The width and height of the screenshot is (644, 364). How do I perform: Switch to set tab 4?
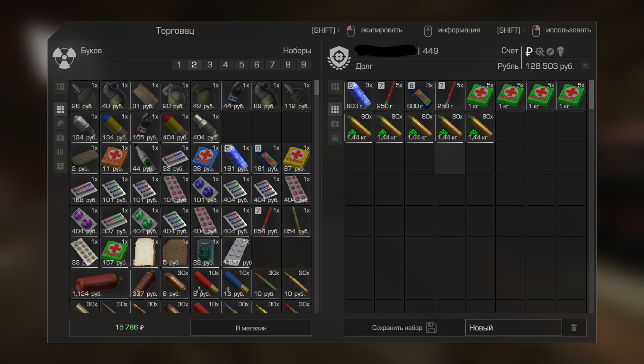click(225, 65)
